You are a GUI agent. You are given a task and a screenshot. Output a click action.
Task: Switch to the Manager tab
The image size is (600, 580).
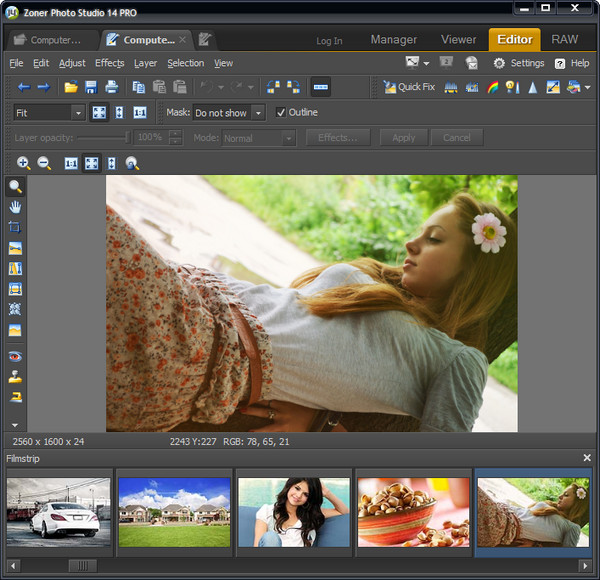point(393,40)
